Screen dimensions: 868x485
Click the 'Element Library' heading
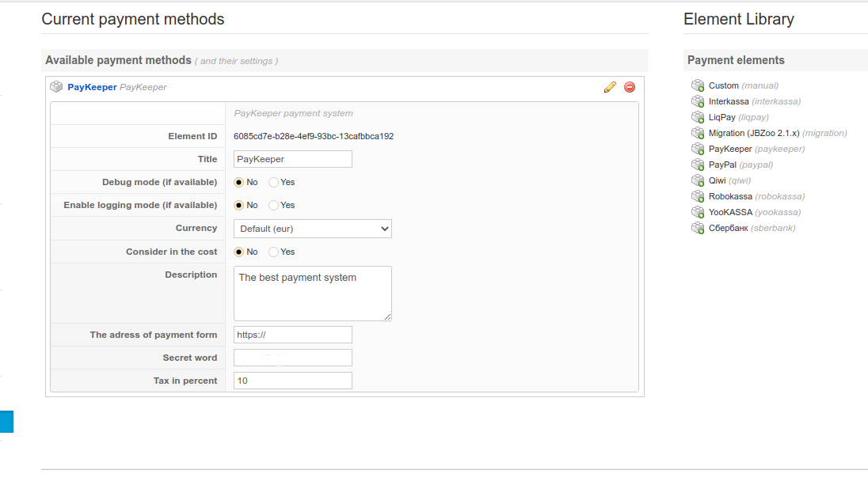click(739, 19)
